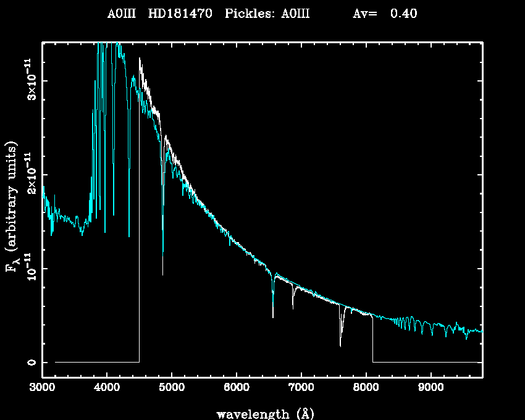
Task: Click the white spectrum peak just right of 4500 Å
Action: point(140,60)
